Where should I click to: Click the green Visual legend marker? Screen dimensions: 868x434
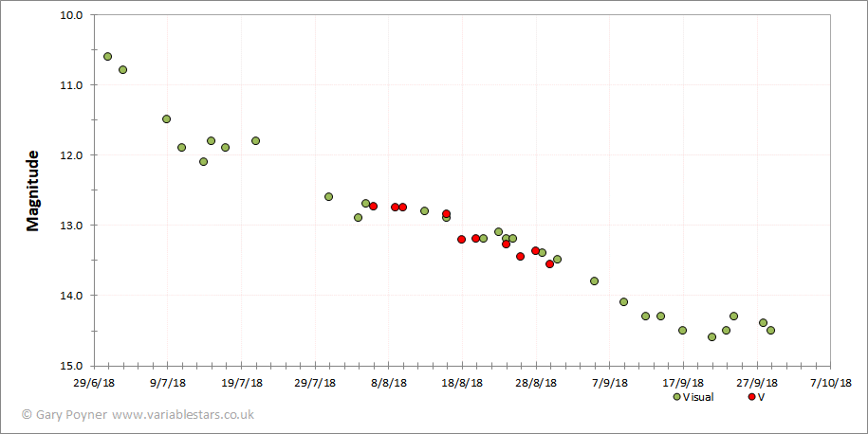[x=676, y=397]
